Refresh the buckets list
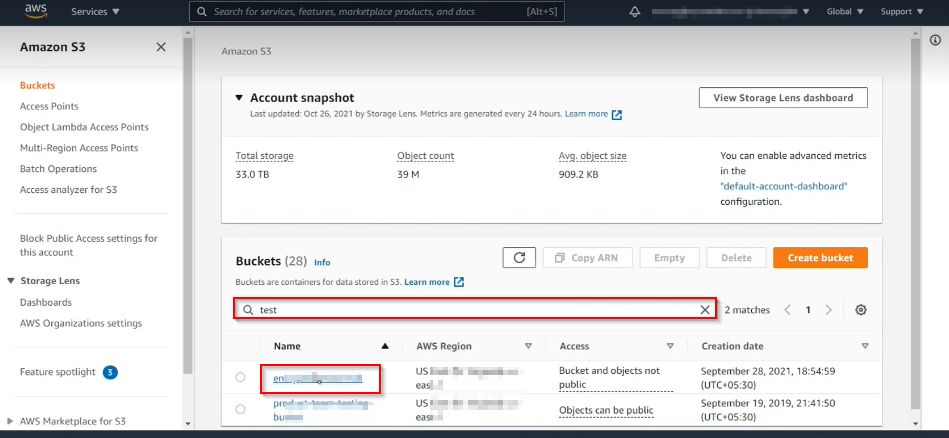Viewport: 949px width, 438px height. (519, 258)
